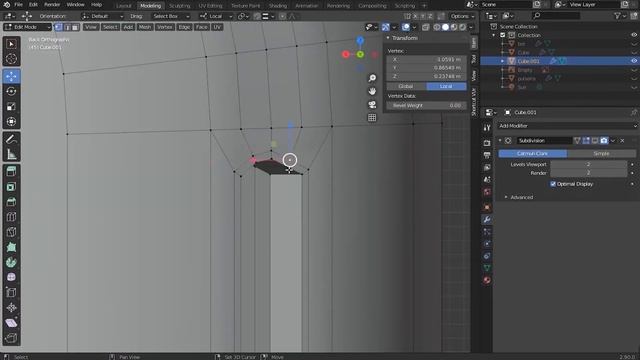Activate the Rotate tool

coord(11,91)
